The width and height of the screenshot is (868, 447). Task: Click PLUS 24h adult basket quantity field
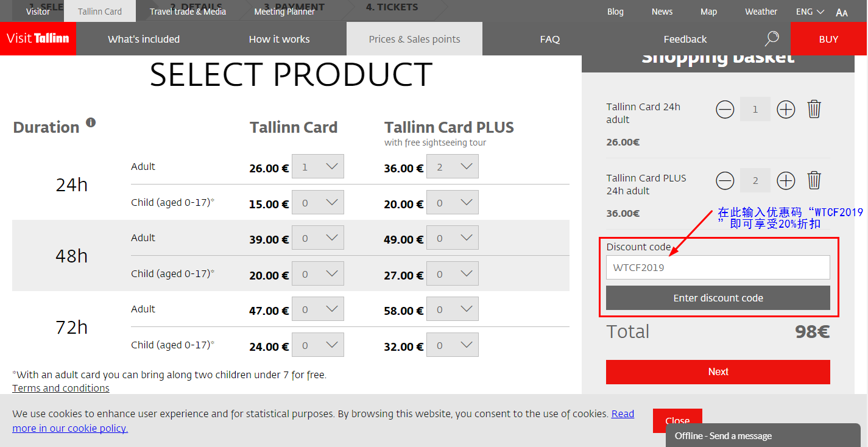click(755, 181)
